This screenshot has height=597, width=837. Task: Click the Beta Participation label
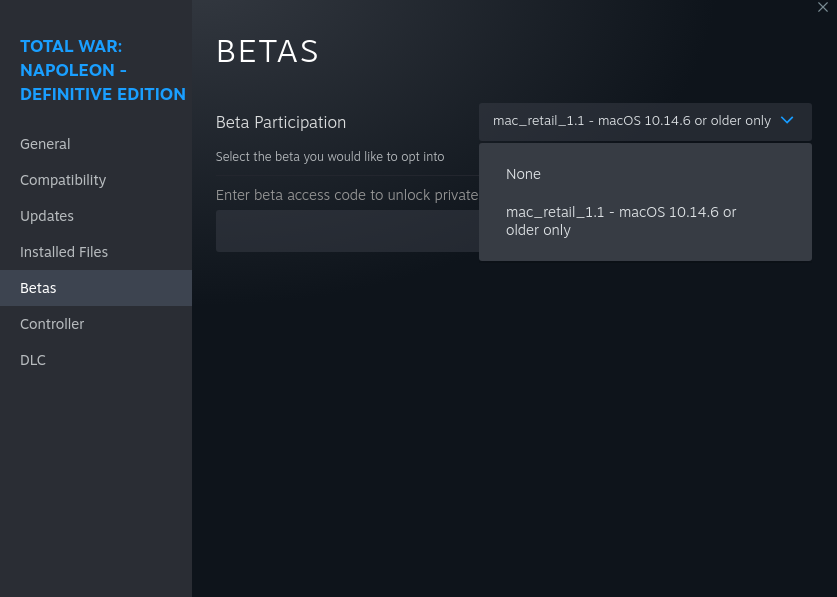281,122
